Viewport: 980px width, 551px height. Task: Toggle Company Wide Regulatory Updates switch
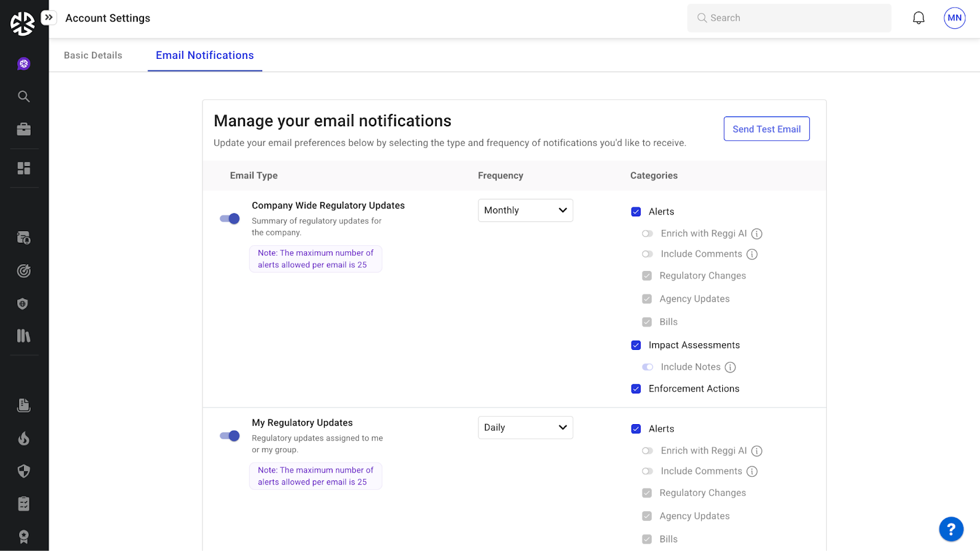coord(230,219)
